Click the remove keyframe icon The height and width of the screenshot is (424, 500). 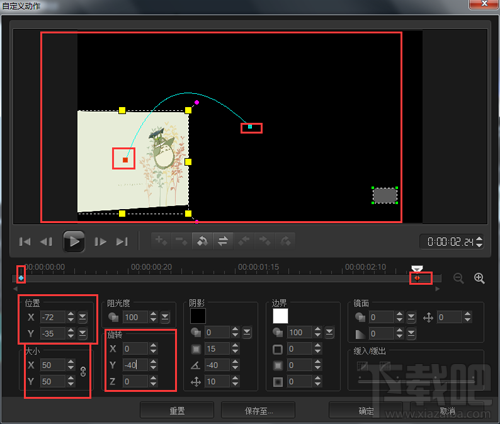182,241
